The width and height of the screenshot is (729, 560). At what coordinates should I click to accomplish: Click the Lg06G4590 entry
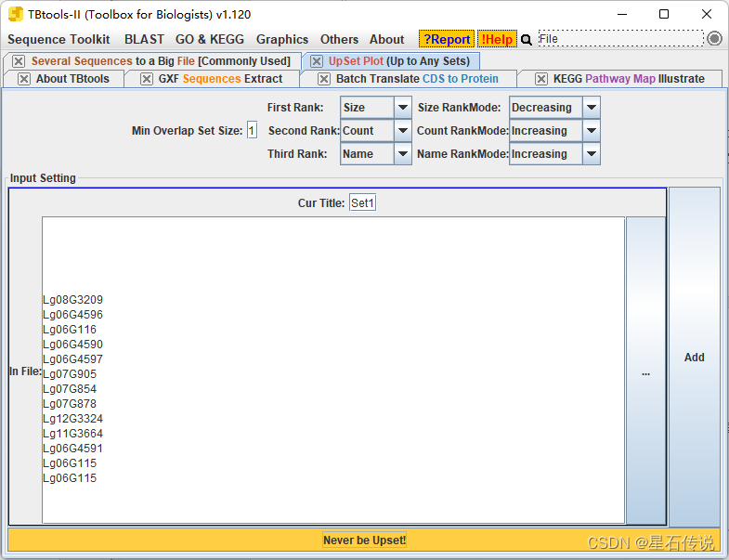(x=73, y=345)
